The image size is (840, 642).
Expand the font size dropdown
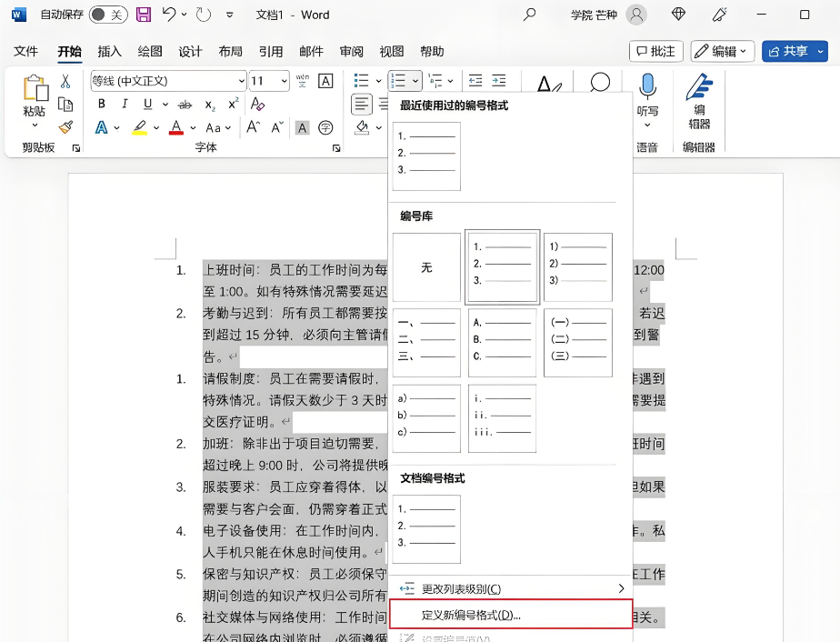[x=283, y=81]
